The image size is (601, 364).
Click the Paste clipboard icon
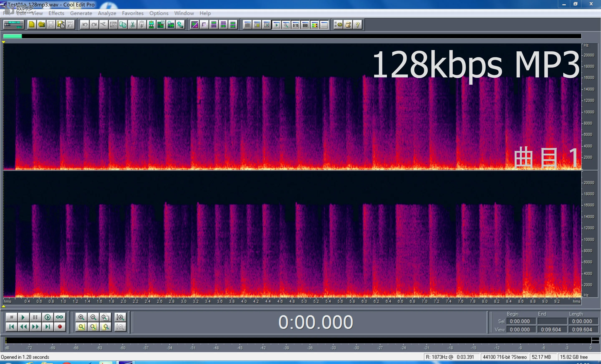pyautogui.click(x=142, y=25)
